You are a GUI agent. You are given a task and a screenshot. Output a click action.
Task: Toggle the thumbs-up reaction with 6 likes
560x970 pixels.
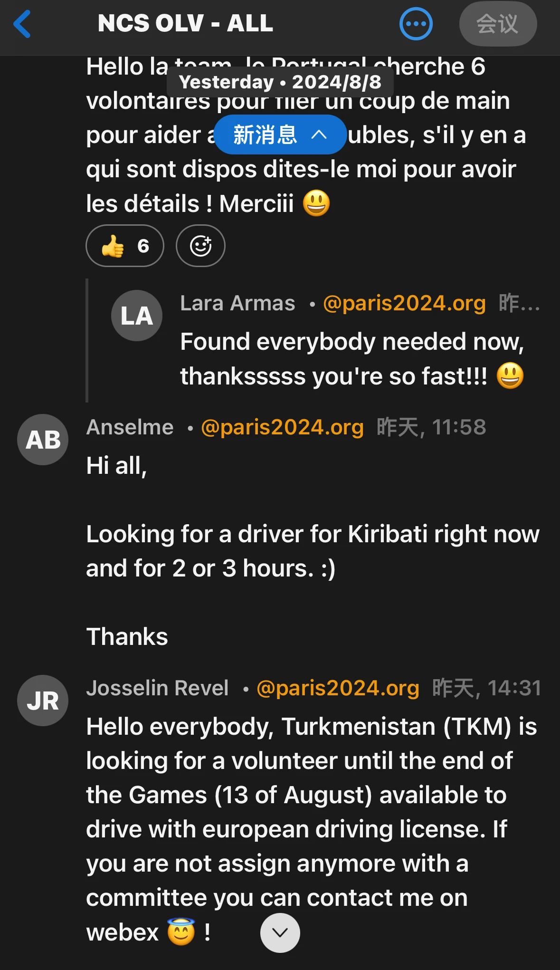coord(125,246)
